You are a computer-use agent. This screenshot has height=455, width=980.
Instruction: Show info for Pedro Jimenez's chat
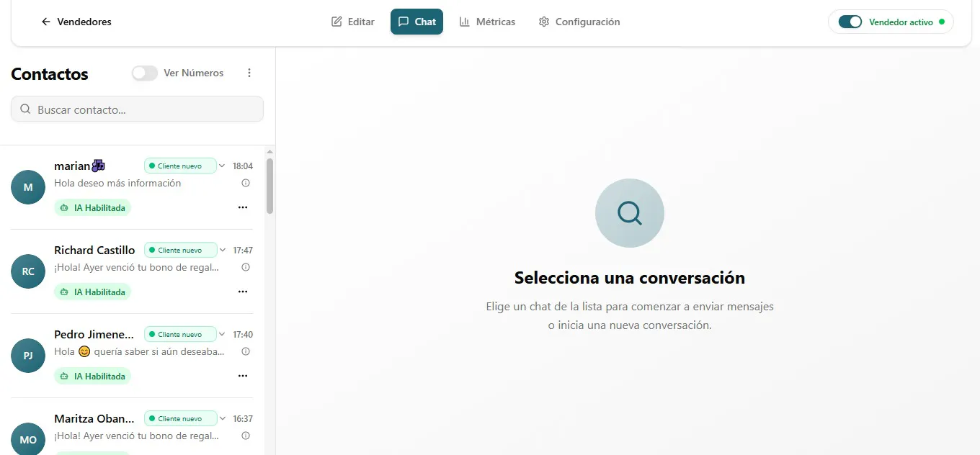(246, 351)
